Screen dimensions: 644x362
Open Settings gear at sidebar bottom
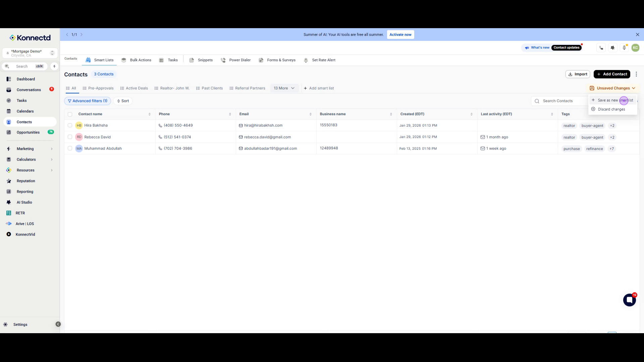(5, 324)
